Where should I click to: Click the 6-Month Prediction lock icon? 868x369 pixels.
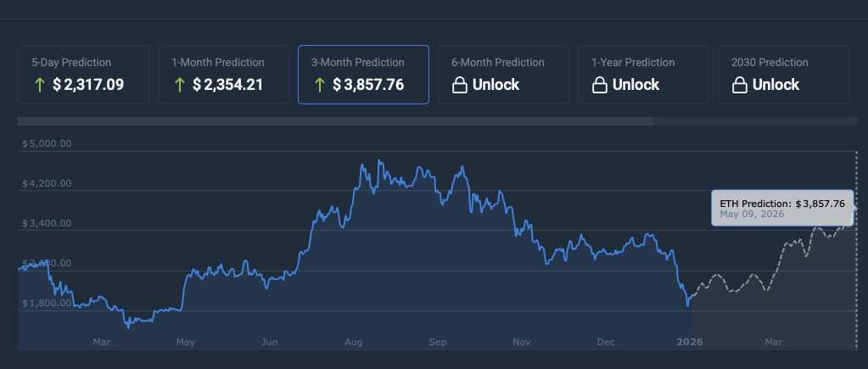pos(460,85)
